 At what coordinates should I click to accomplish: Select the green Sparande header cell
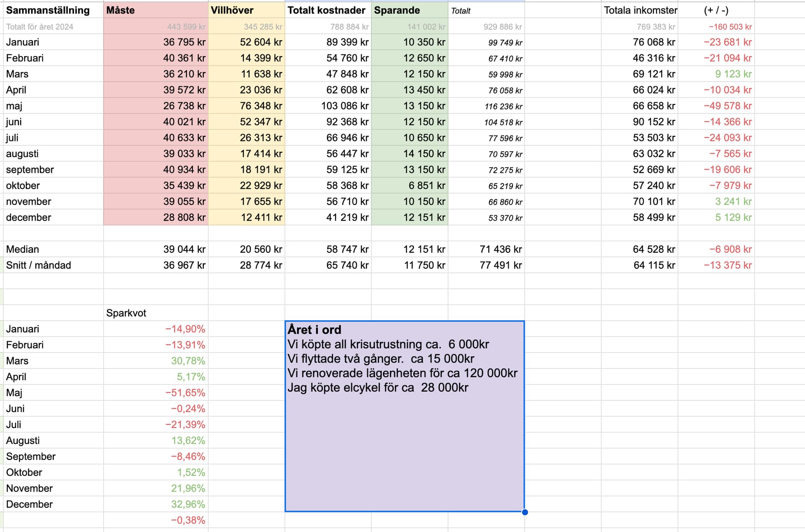409,10
